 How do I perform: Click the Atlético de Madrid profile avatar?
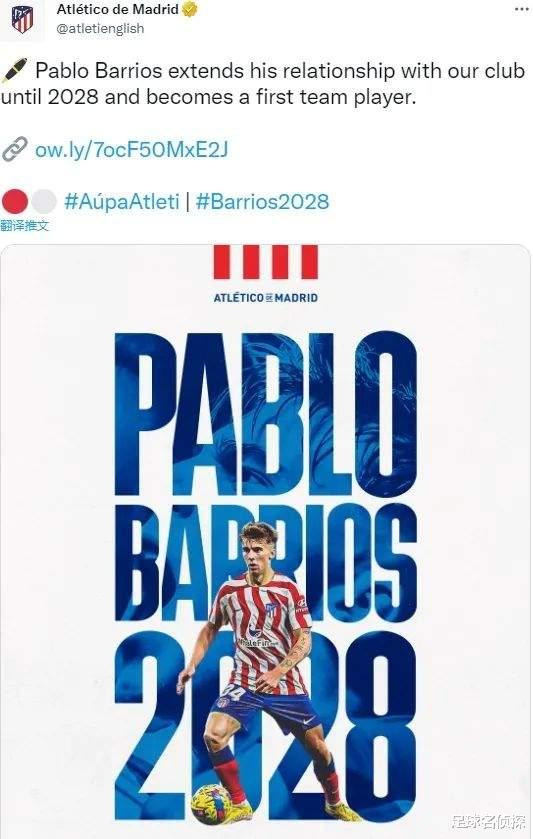[22, 19]
